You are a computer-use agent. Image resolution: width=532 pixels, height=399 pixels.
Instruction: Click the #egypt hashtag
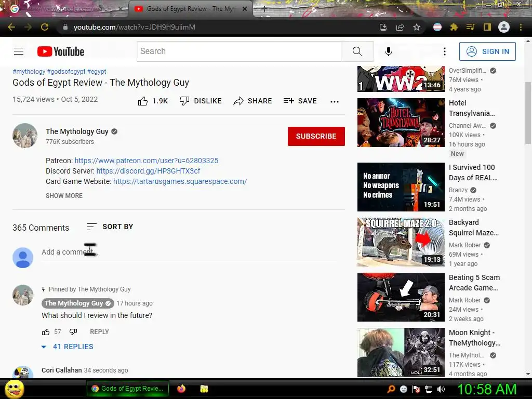[97, 72]
